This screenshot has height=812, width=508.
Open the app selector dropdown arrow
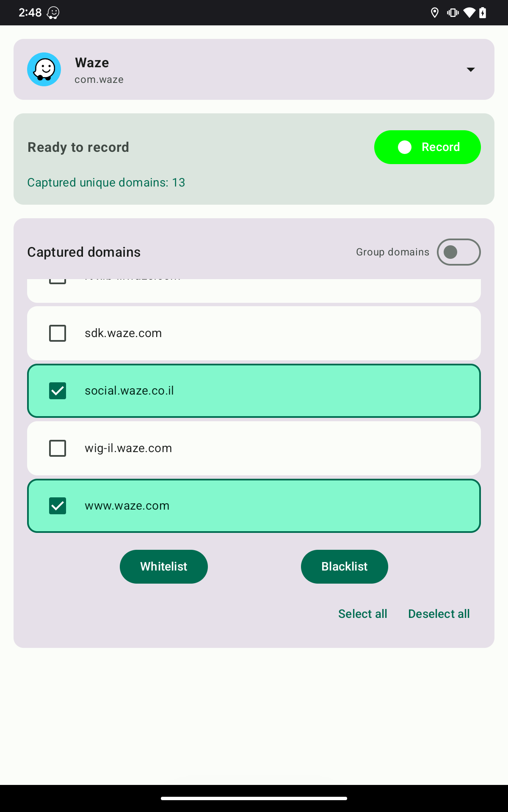(x=470, y=69)
